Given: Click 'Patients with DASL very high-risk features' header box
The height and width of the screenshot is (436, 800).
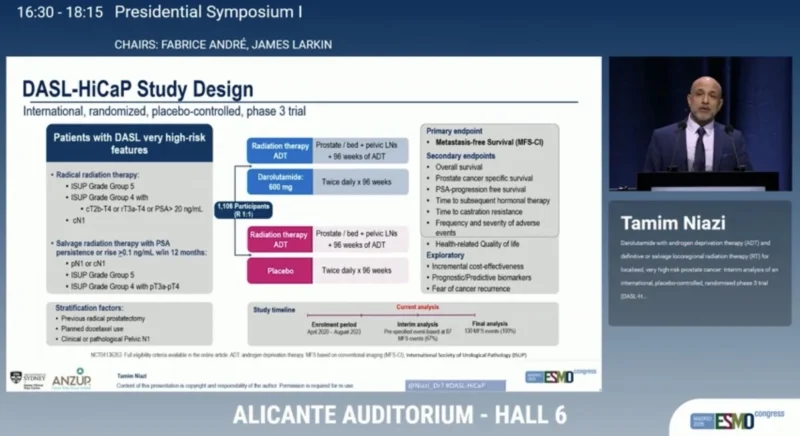Looking at the screenshot, I should (x=130, y=143).
